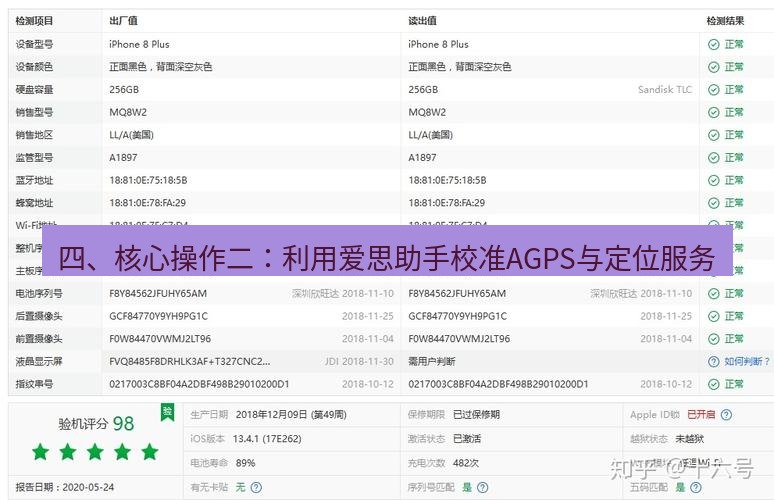The image size is (774, 500).
Task: Click the green check icon for 销售型号 row
Action: [x=713, y=113]
